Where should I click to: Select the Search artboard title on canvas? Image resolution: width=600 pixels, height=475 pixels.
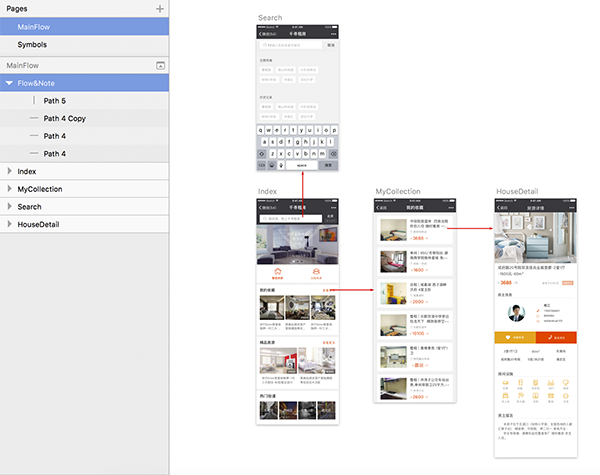click(x=269, y=18)
